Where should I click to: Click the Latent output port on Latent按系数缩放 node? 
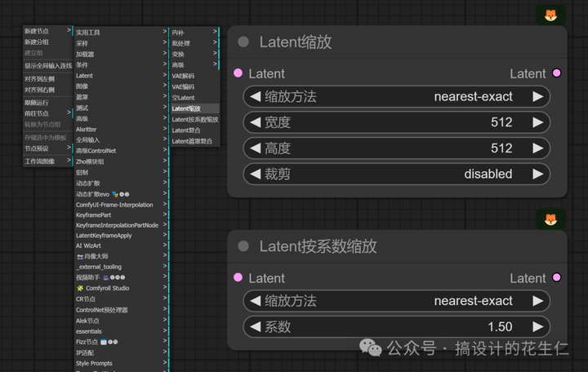[556, 277]
